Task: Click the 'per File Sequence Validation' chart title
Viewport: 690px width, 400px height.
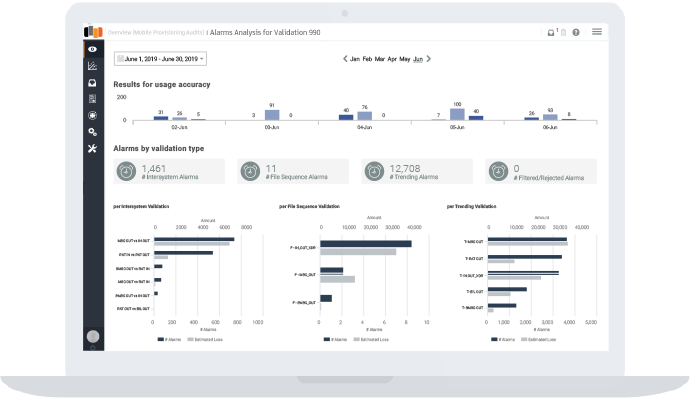Action: click(309, 206)
